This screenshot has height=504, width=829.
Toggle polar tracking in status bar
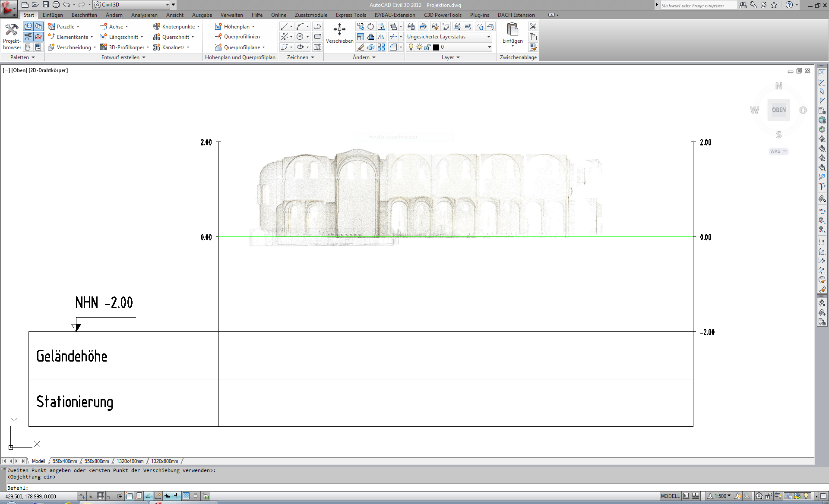pos(120,496)
